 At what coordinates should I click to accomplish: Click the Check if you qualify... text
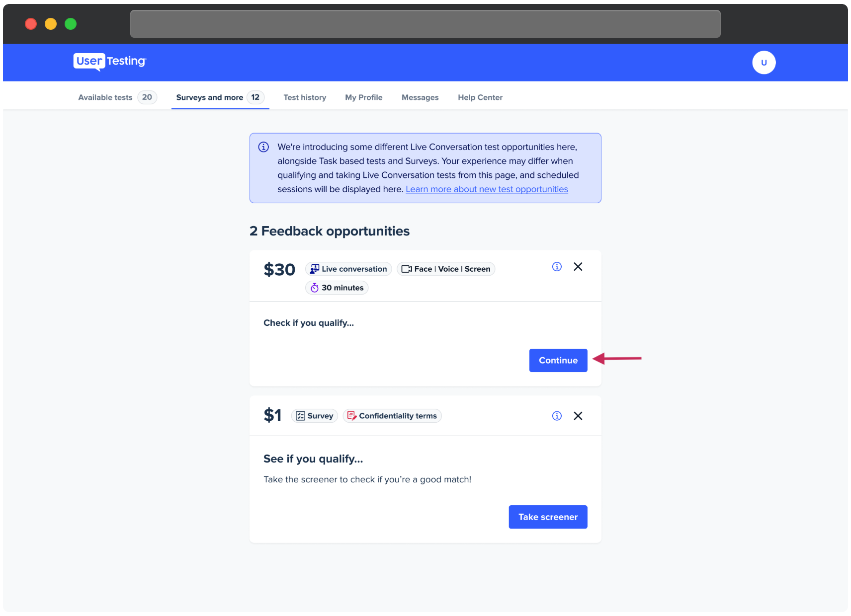coord(309,323)
